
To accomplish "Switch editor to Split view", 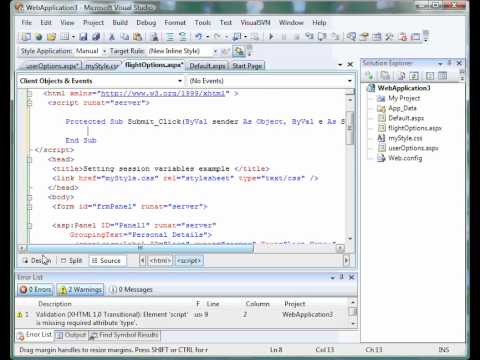I will tap(72, 260).
